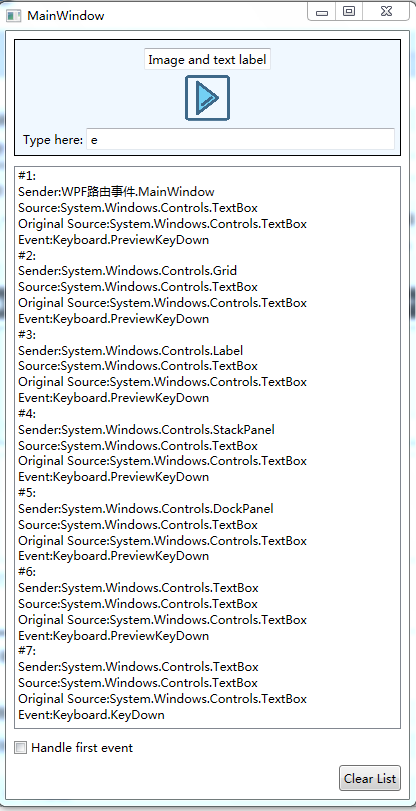Select the '#1:' list entry
Screen dimensions: 416x811
(27, 176)
